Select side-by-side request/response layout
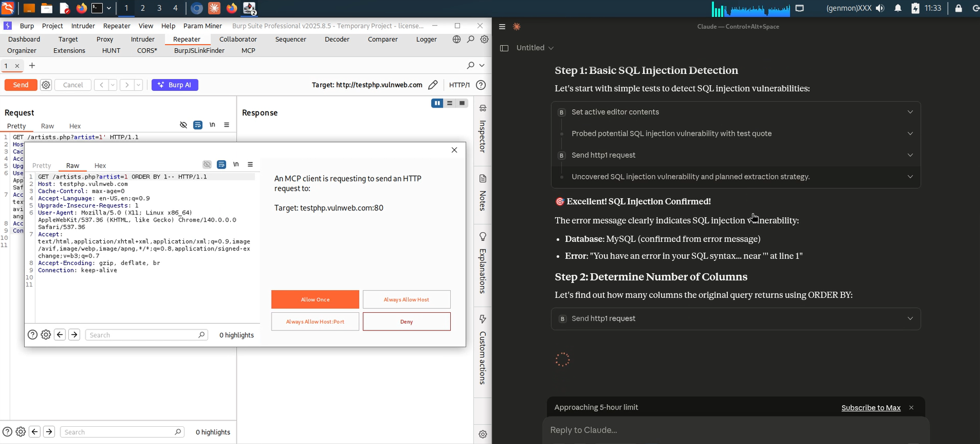Image resolution: width=980 pixels, height=444 pixels. click(x=437, y=103)
